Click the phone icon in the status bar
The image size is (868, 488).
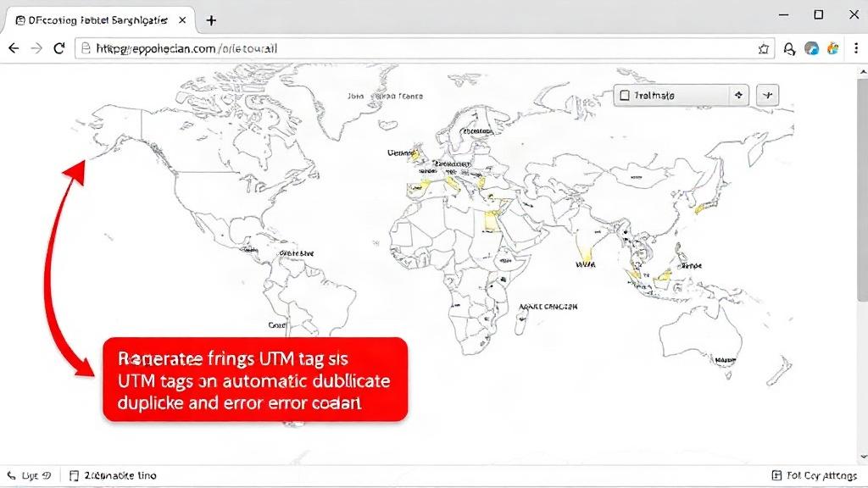pyautogui.click(x=11, y=475)
